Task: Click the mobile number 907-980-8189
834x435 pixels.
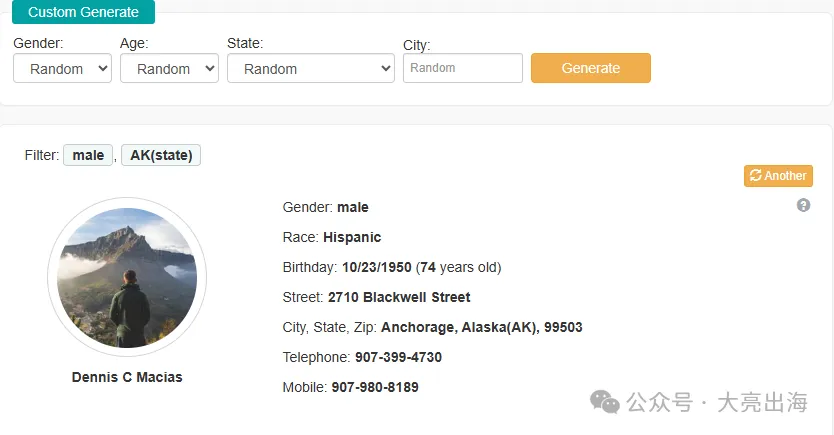Action: click(x=375, y=387)
